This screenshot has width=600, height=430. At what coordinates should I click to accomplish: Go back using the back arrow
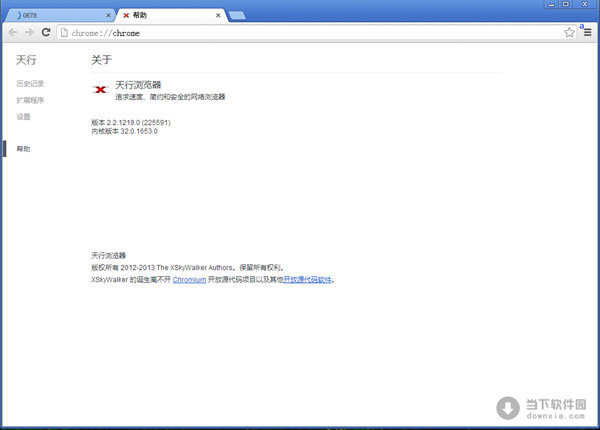tap(13, 33)
